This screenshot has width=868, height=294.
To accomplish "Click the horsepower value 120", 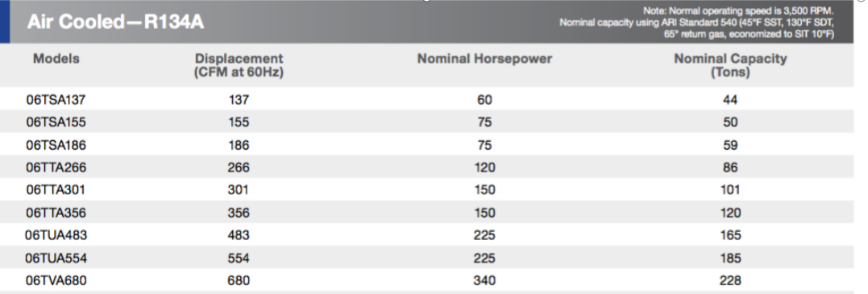I will point(484,168).
